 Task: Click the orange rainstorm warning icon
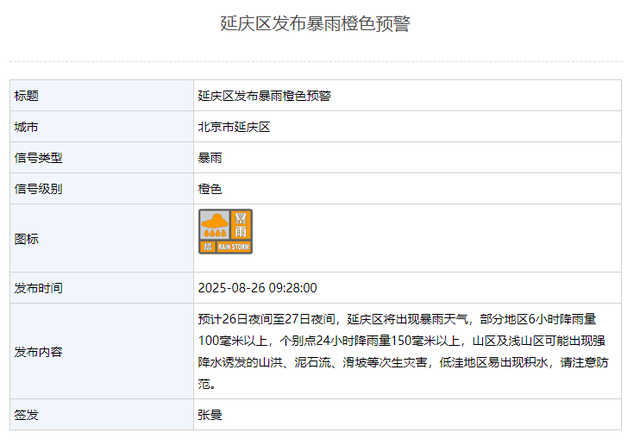[x=225, y=231]
